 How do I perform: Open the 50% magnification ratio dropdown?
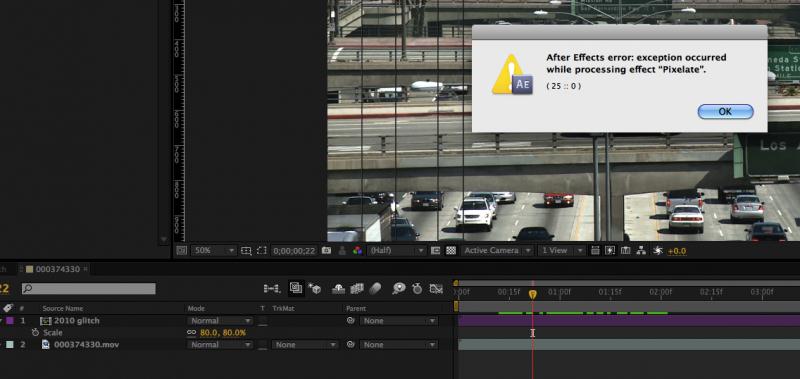pyautogui.click(x=214, y=250)
